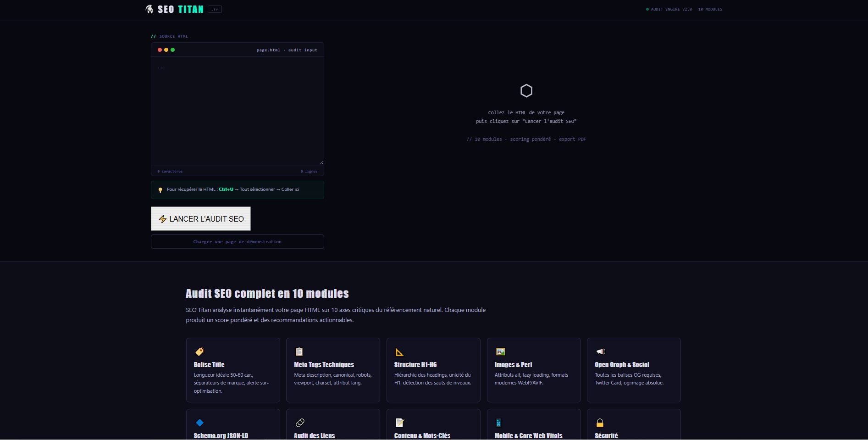Screen dimensions: 868x440
Task: Launch the audit with LANCER L'AUDIT SEO
Action: [201, 219]
